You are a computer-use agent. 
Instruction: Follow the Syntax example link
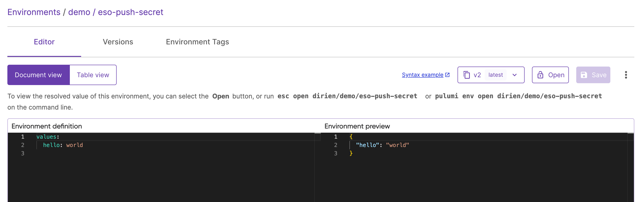click(x=422, y=75)
